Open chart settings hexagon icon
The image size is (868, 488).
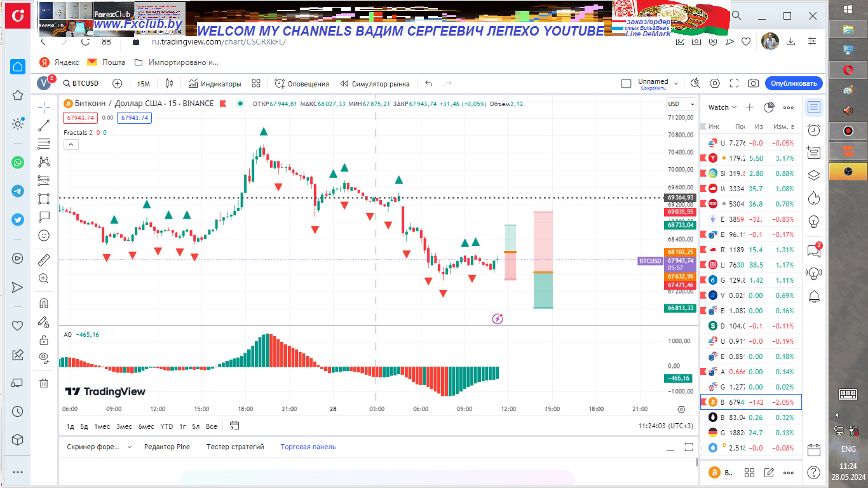(715, 83)
